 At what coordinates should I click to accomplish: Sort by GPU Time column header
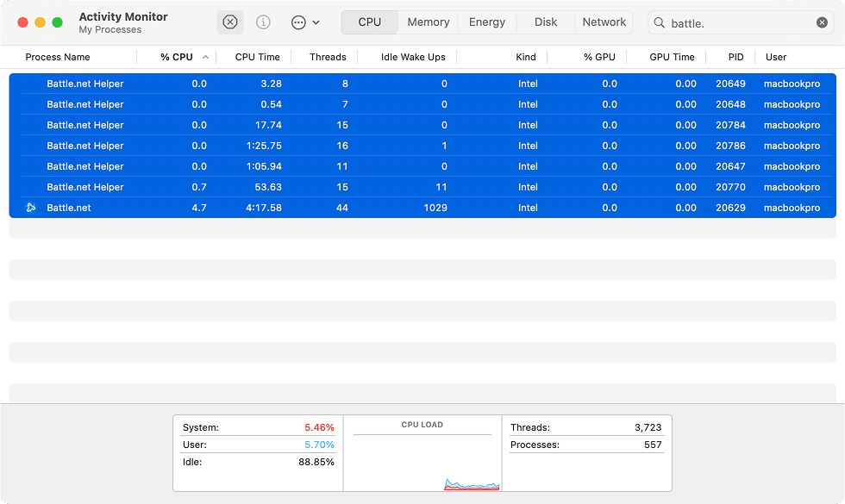[672, 57]
